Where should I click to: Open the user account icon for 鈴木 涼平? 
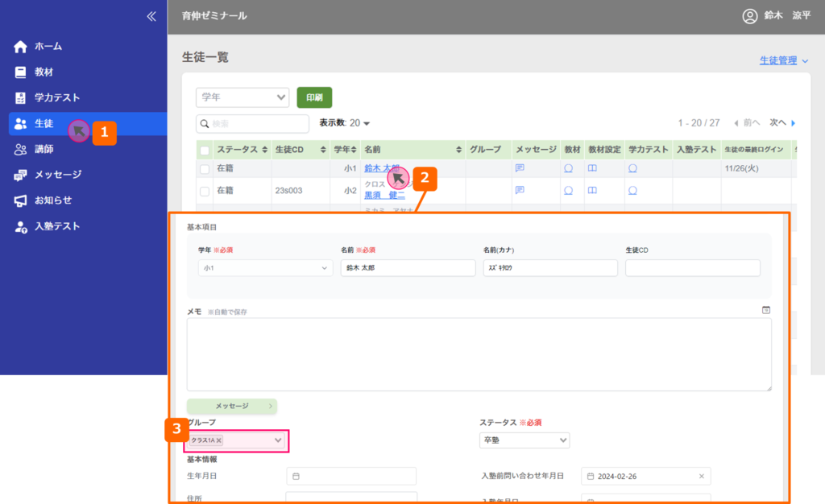(x=750, y=16)
